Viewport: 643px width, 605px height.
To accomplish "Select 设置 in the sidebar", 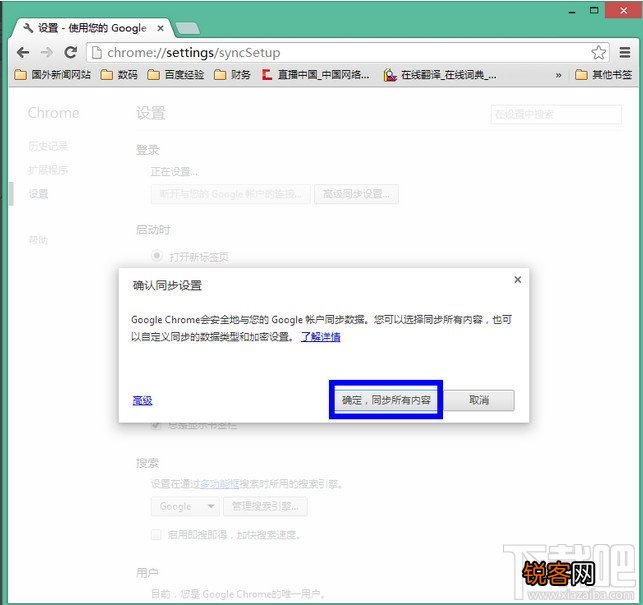I will 38,194.
